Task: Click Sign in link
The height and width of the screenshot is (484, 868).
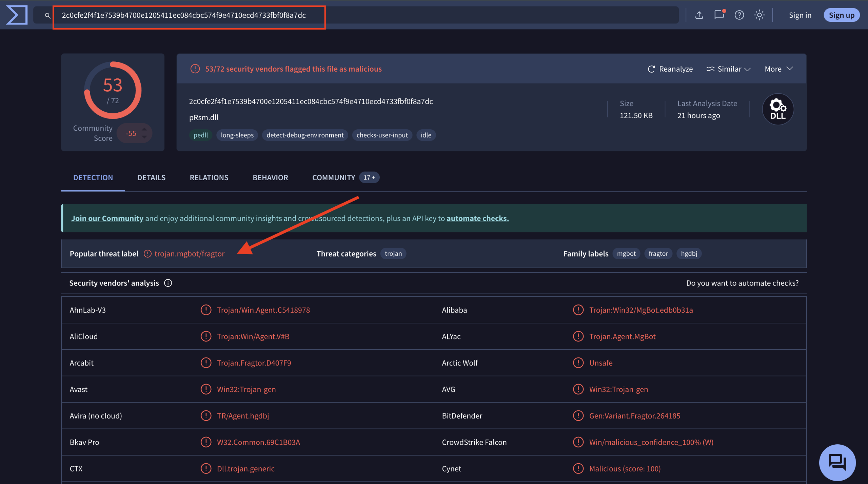Action: point(800,15)
